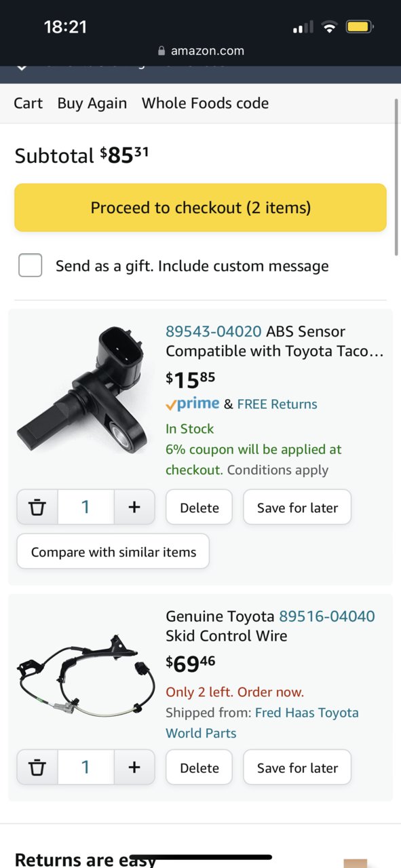Tap the Wi-Fi status icon
This screenshot has width=401, height=868.
click(x=330, y=27)
